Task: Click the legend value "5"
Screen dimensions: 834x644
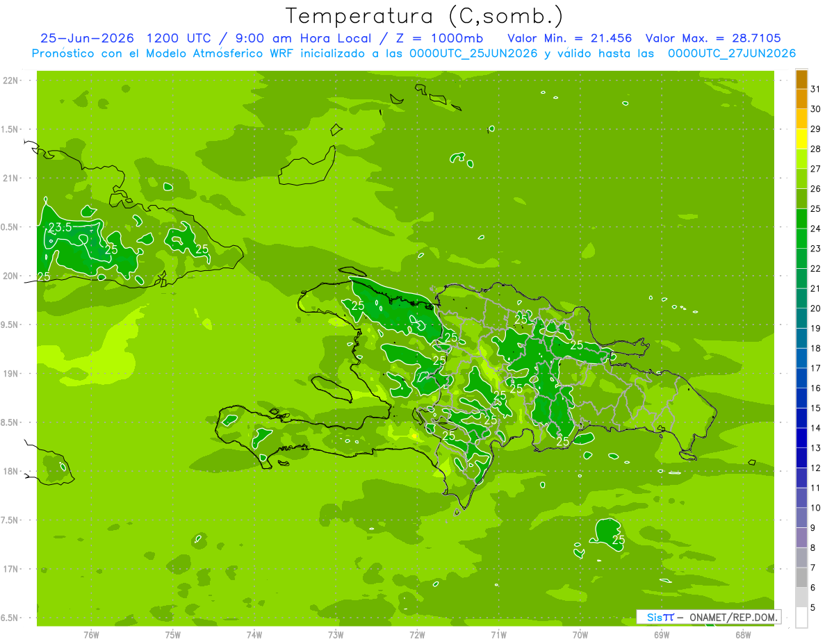Action: click(x=813, y=607)
